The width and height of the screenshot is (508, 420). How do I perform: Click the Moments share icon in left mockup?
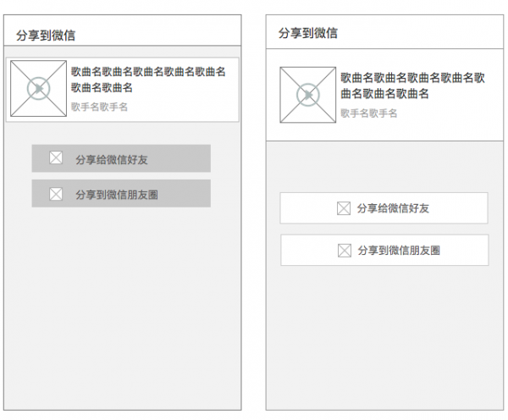[56, 194]
